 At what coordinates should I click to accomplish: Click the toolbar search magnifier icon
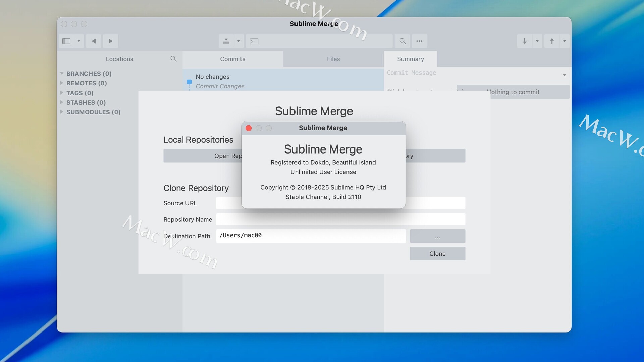pos(402,41)
